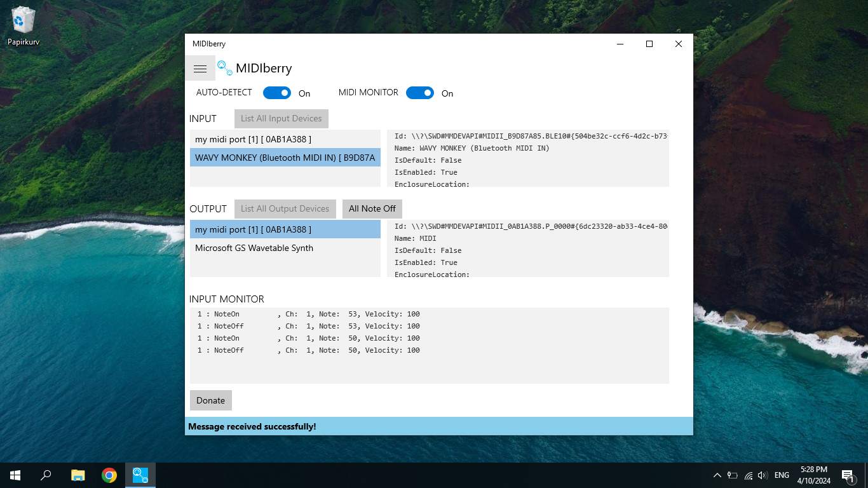
Task: Choose Microsoft GS Wavetable Synth output
Action: click(x=285, y=248)
